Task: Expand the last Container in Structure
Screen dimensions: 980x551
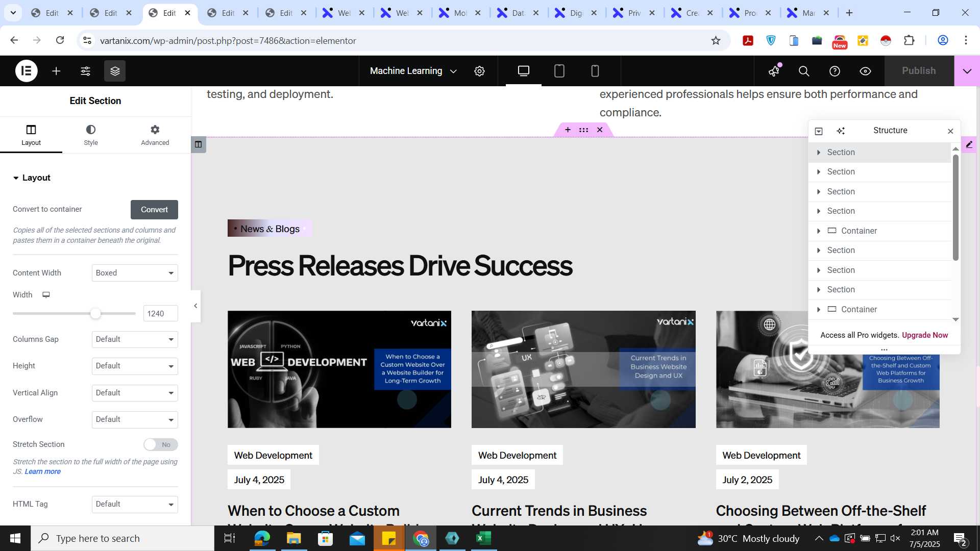Action: 819,309
